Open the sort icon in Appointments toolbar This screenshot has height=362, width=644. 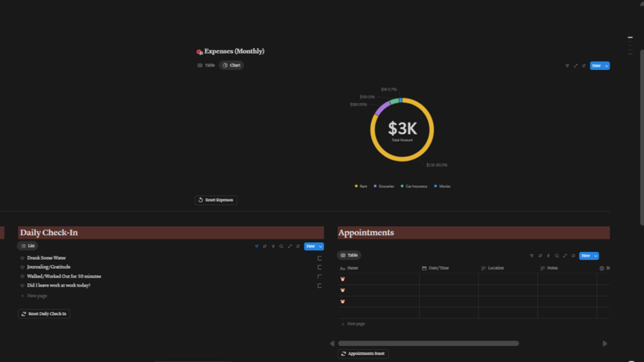coord(540,256)
